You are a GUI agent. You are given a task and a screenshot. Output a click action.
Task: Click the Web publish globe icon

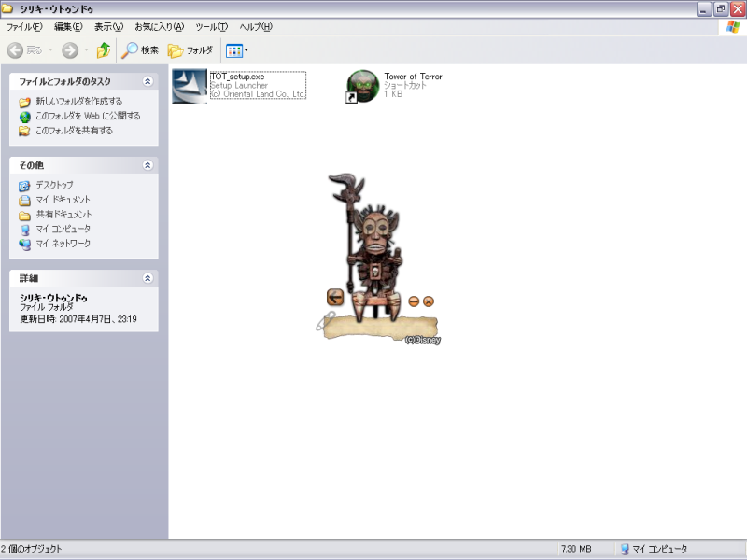25,117
